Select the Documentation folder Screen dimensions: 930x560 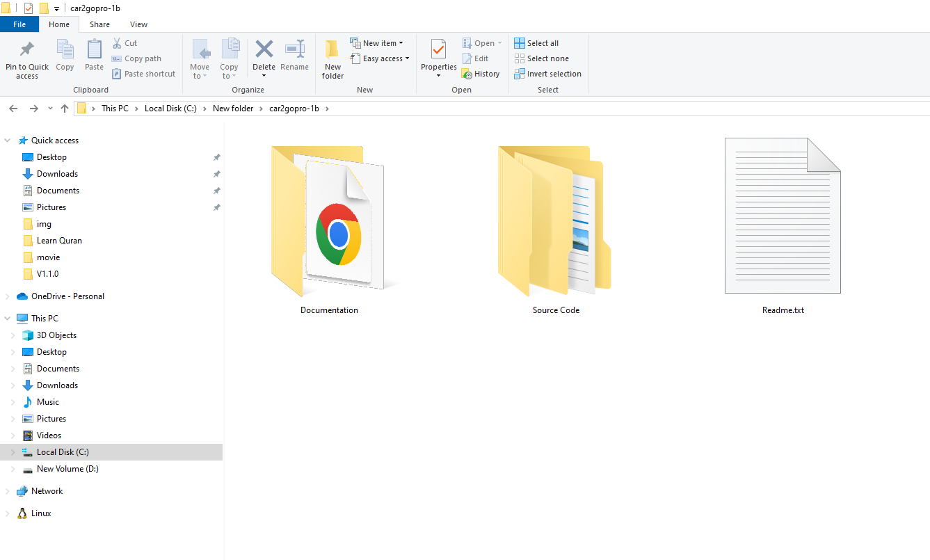(x=329, y=230)
